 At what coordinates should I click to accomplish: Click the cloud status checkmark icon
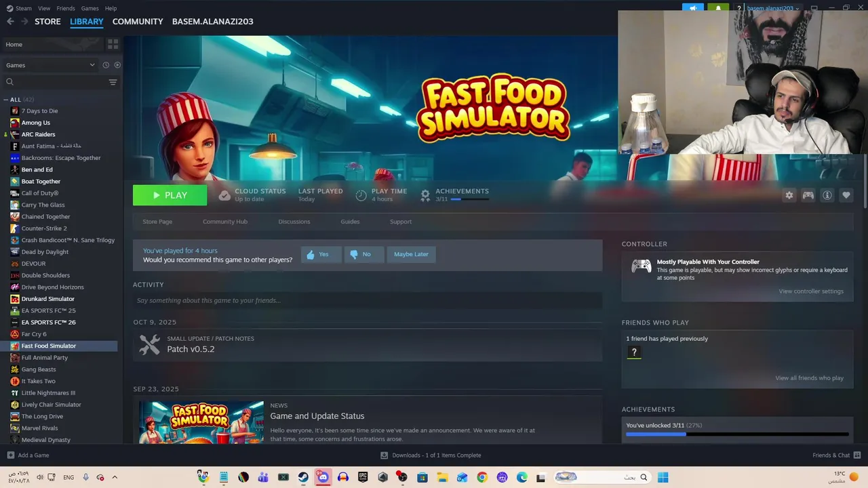[224, 195]
